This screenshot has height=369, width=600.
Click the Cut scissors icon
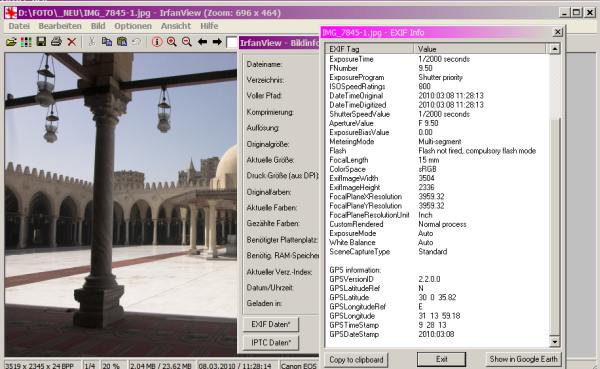click(x=92, y=41)
